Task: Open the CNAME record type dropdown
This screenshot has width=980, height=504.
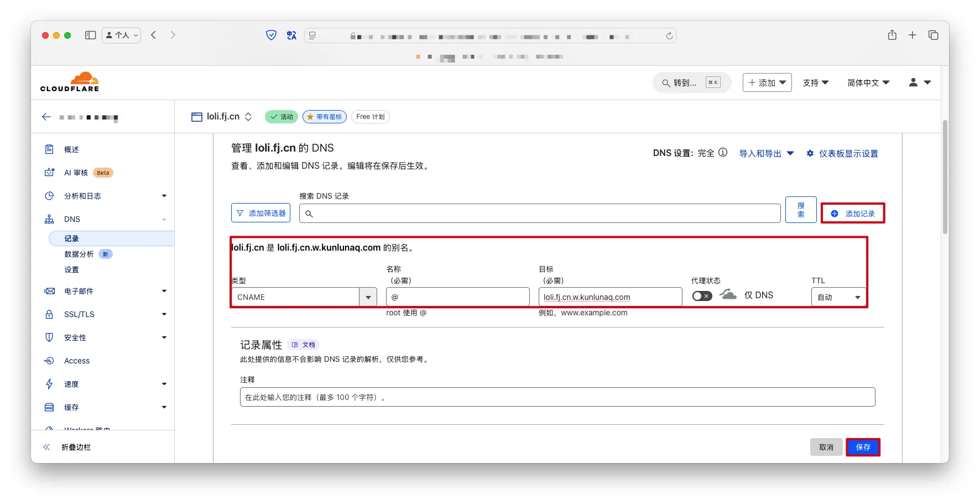Action: coord(368,297)
